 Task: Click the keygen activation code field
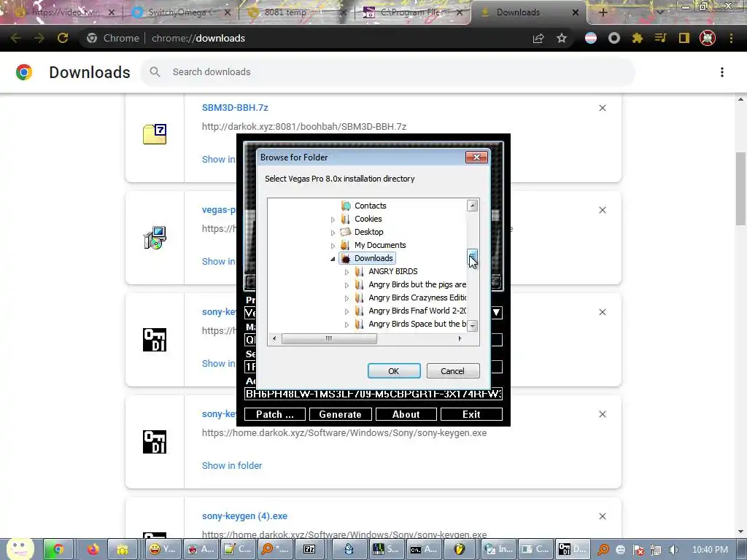[x=373, y=394]
